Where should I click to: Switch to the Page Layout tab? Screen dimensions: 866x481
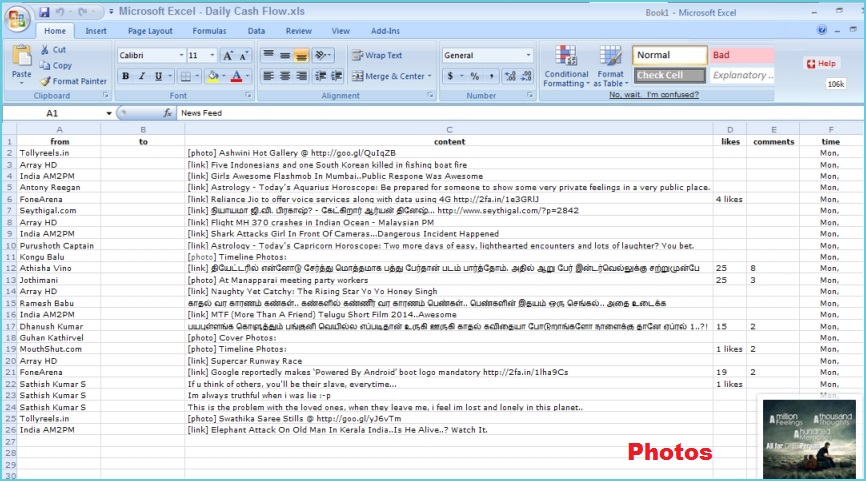(x=150, y=31)
